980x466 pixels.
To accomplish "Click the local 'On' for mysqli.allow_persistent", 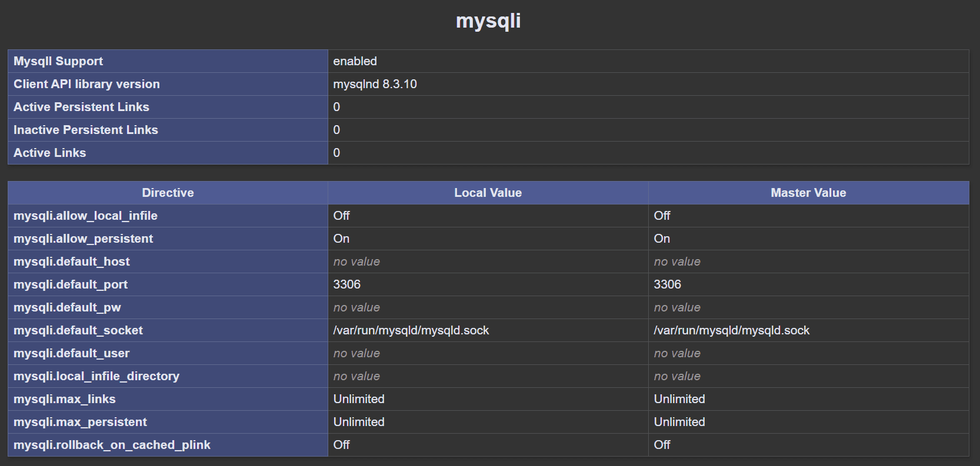I will pyautogui.click(x=341, y=239).
